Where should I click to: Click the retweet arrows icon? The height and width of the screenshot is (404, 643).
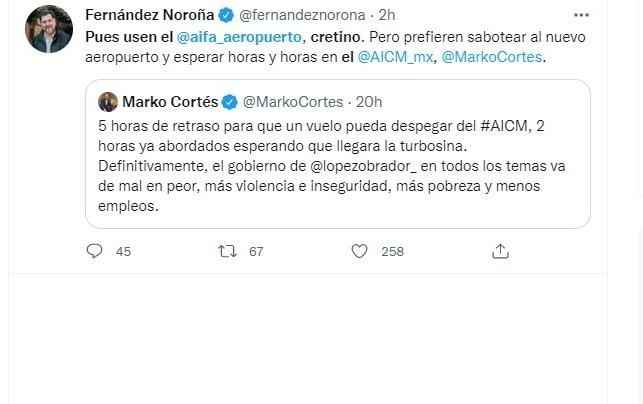tap(226, 251)
